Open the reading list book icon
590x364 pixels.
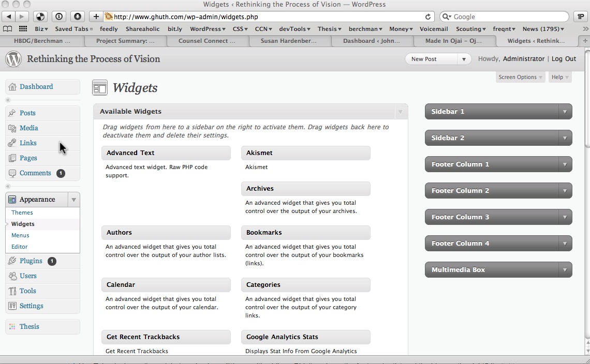pyautogui.click(x=8, y=29)
